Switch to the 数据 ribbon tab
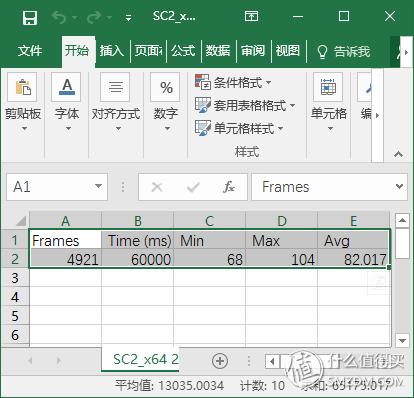 218,51
